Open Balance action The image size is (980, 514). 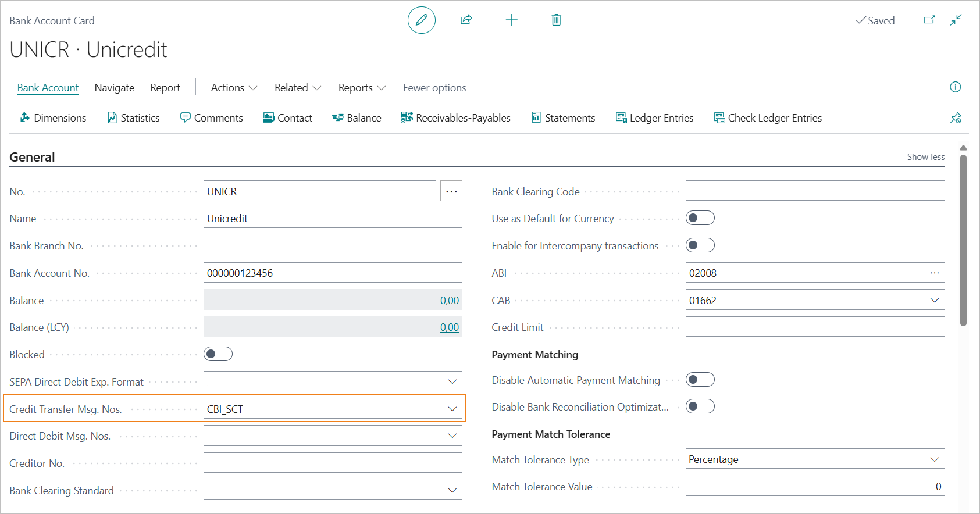point(357,118)
